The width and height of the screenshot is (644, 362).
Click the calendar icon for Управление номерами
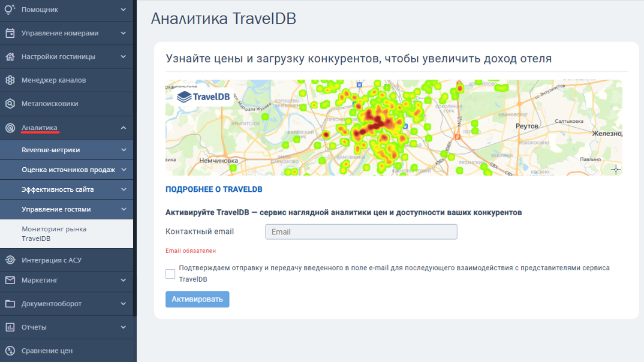[x=10, y=33]
